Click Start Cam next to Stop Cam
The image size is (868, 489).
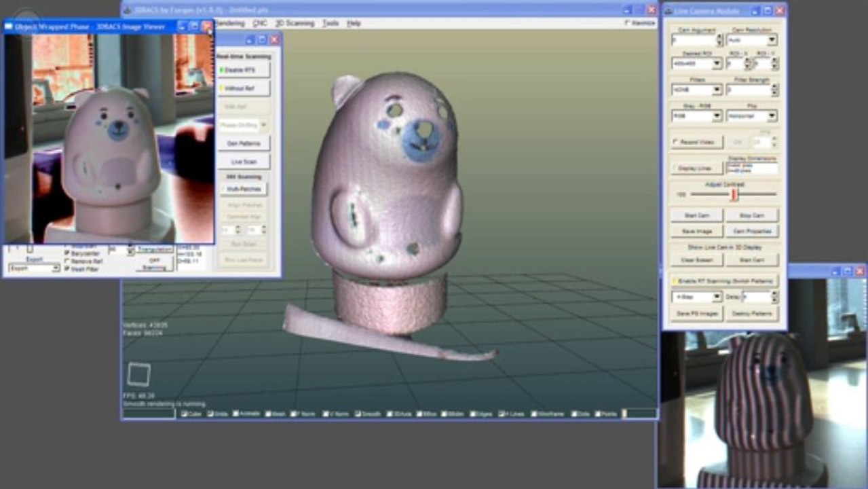pyautogui.click(x=696, y=215)
